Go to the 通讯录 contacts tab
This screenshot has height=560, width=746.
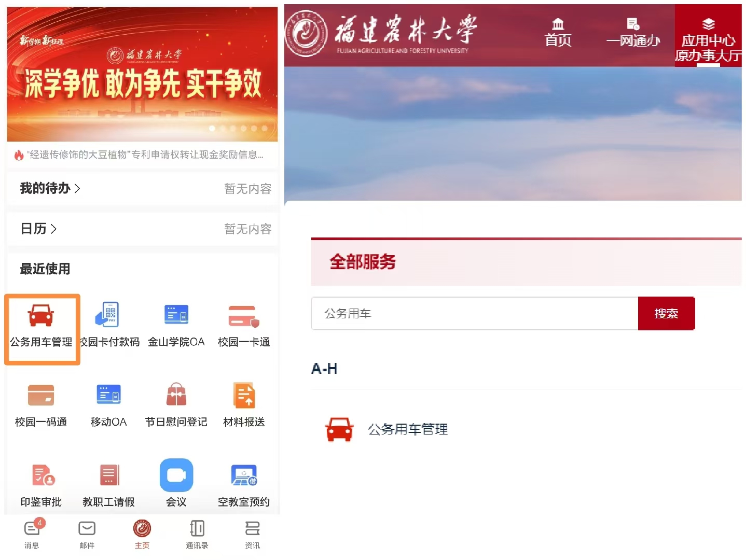coord(197,534)
